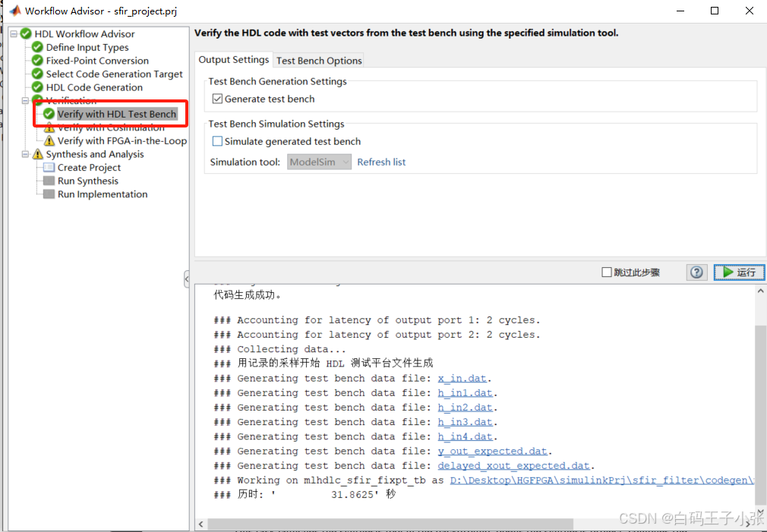Click green check icon beside Verify with HDL Test Bench
The height and width of the screenshot is (532, 767).
(x=49, y=114)
